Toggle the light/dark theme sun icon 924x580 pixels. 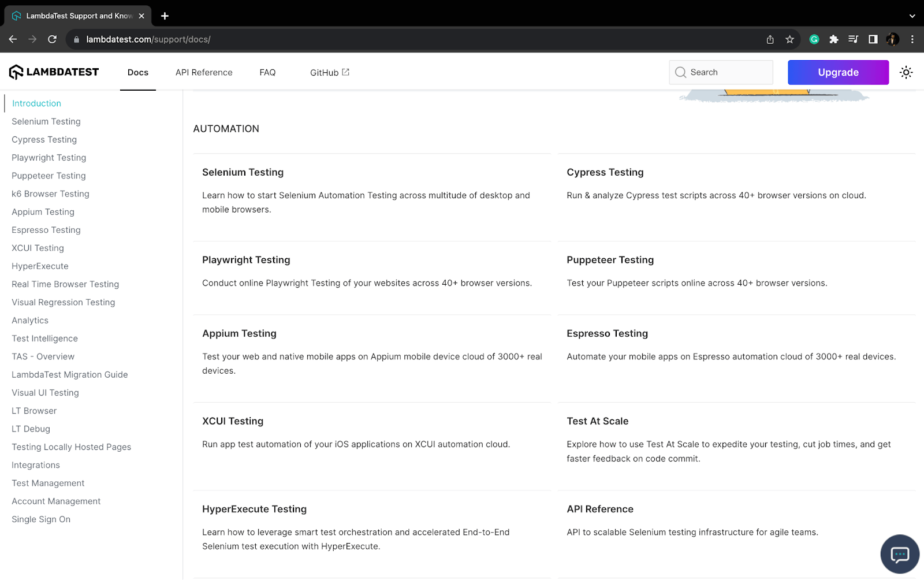click(906, 72)
